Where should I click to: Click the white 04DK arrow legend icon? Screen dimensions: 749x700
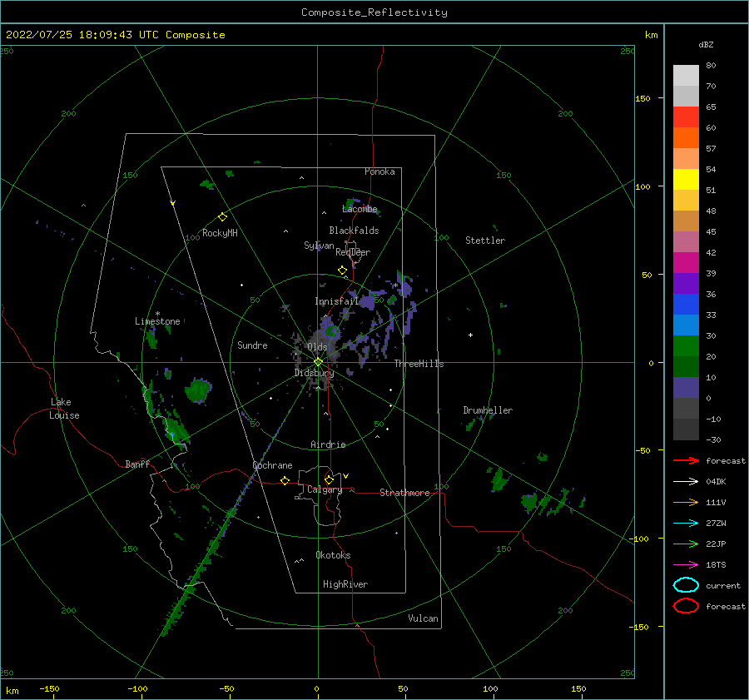(x=686, y=481)
